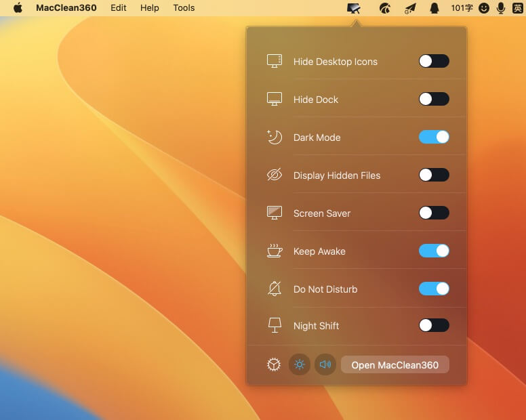
Task: Click the Do Not Disturb label
Action: coord(325,289)
